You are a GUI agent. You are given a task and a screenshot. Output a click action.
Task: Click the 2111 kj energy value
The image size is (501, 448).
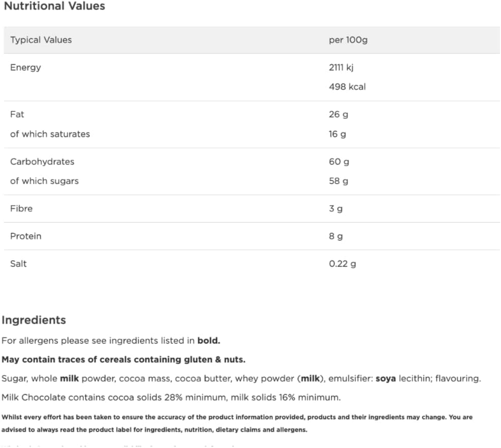338,68
